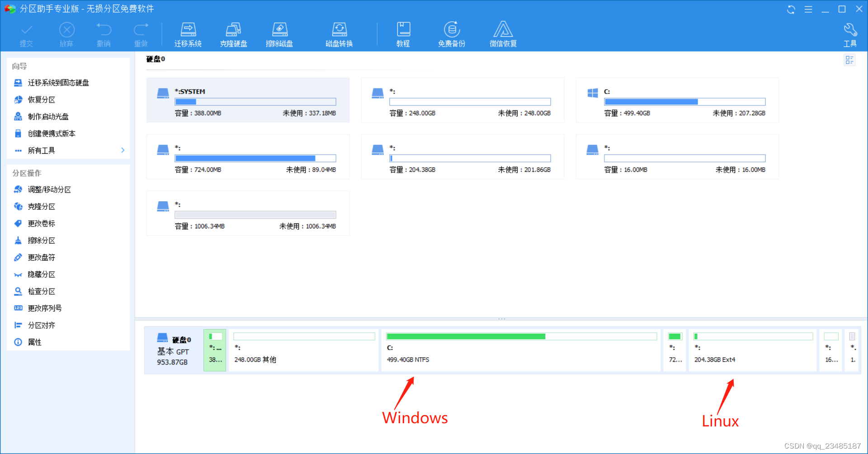
Task: Open the 工具 tools wrench icon
Action: pos(850,35)
